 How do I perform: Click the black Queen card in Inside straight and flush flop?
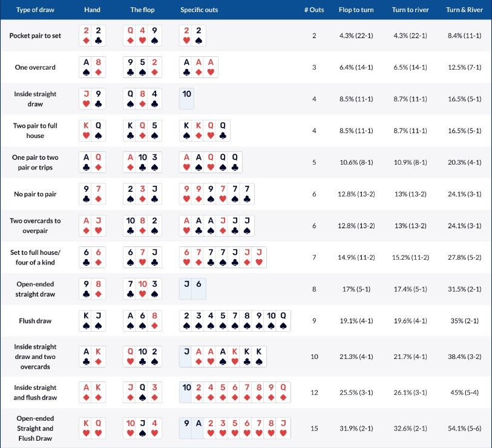click(x=142, y=392)
